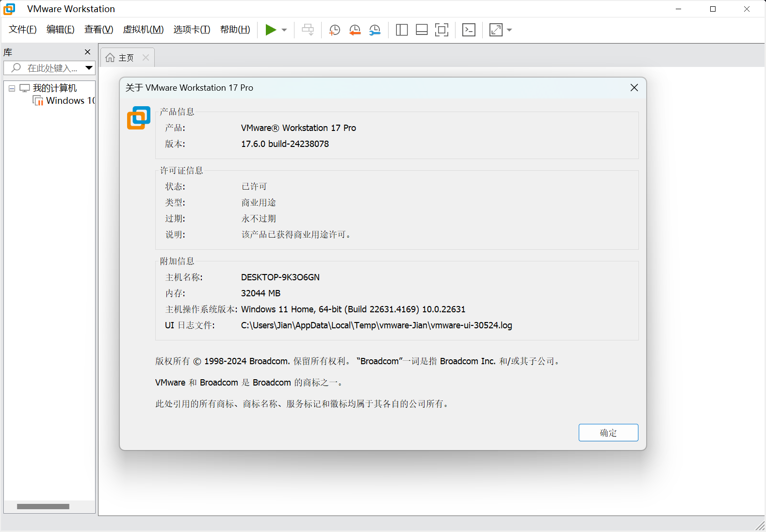Open the power options dropdown arrow beside play
The width and height of the screenshot is (766, 532).
click(x=284, y=30)
